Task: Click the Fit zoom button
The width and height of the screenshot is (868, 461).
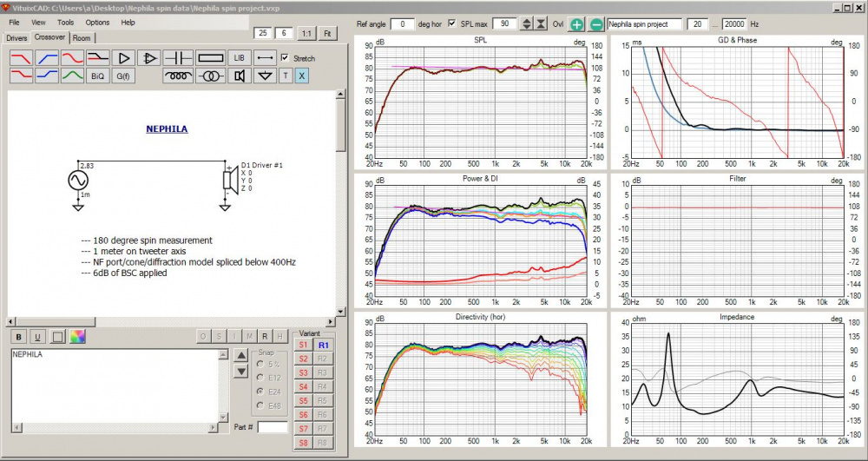Action: tap(327, 33)
